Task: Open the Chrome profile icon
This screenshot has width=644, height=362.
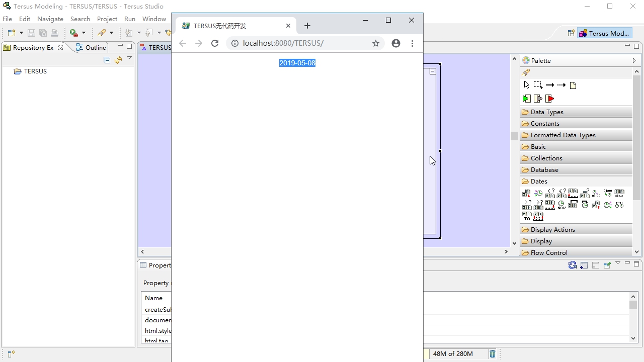Action: tap(396, 43)
